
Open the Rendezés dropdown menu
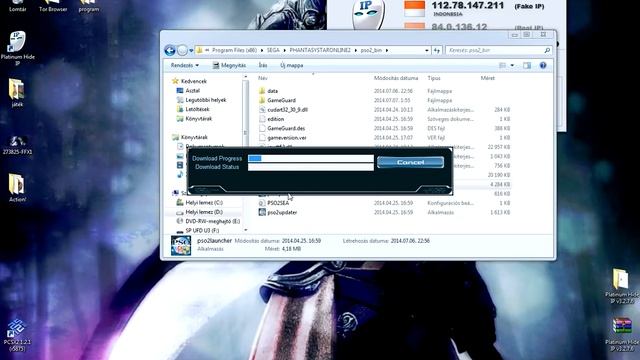pyautogui.click(x=185, y=65)
